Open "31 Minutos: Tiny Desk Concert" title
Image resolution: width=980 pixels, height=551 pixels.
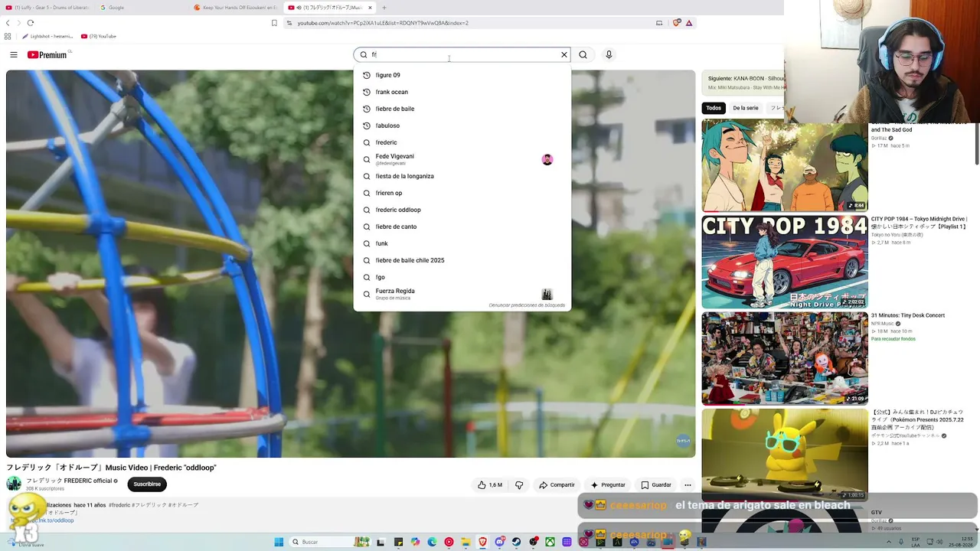908,315
